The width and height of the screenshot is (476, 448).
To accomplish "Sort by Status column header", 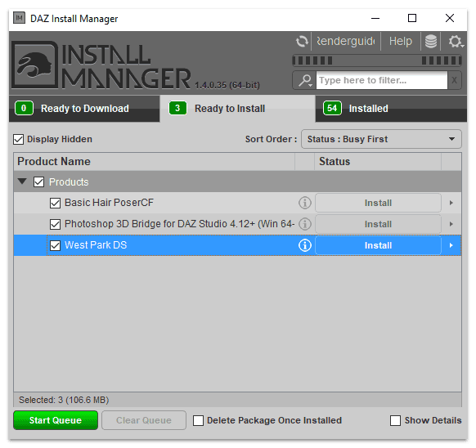I will [x=378, y=162].
